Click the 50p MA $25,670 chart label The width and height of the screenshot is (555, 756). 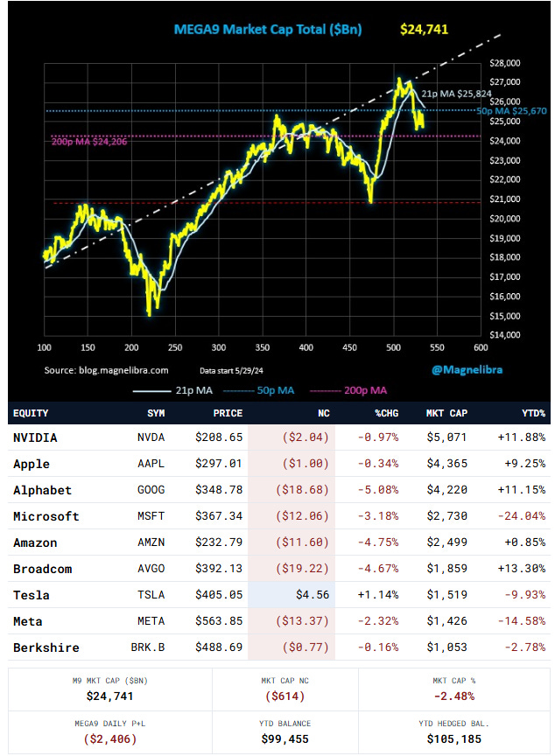click(x=511, y=111)
